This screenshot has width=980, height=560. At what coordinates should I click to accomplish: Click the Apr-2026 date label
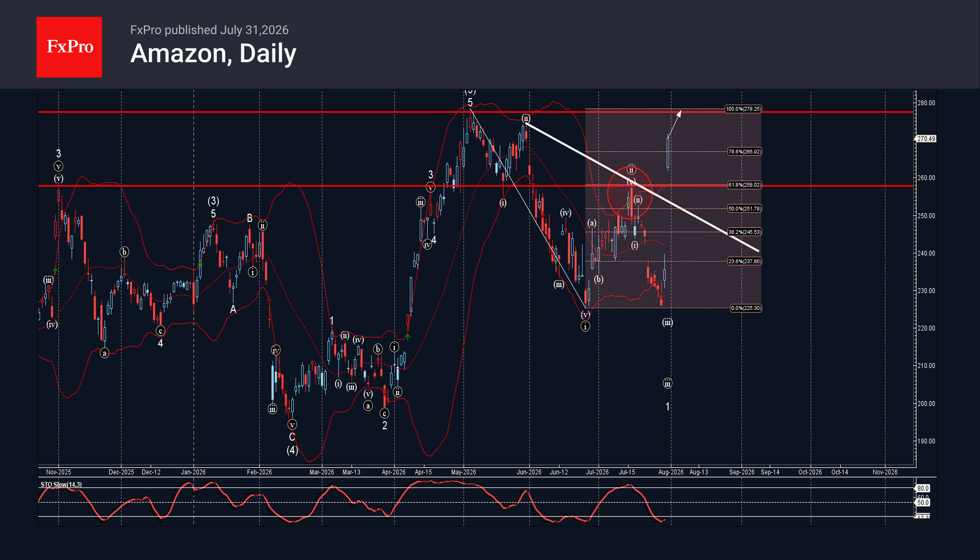[x=394, y=472]
